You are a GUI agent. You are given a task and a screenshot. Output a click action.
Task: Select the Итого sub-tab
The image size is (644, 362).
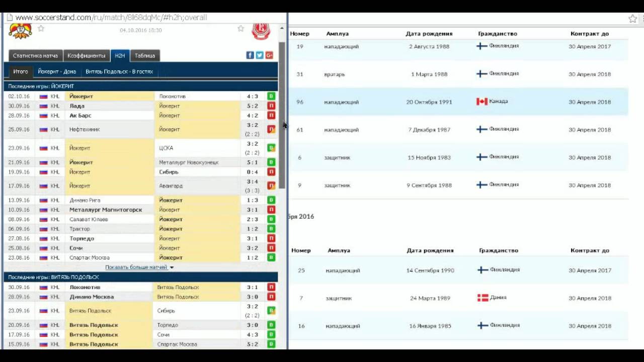click(x=21, y=71)
